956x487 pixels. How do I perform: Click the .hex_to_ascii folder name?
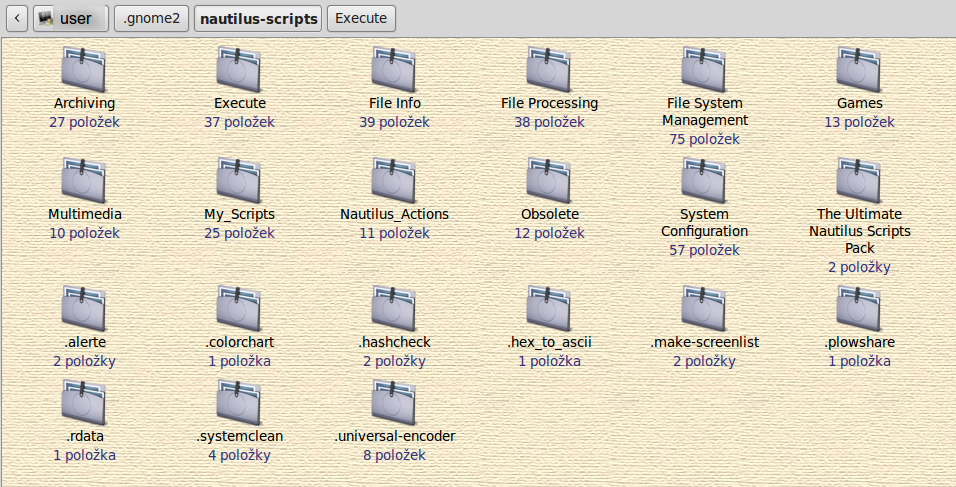pyautogui.click(x=549, y=343)
